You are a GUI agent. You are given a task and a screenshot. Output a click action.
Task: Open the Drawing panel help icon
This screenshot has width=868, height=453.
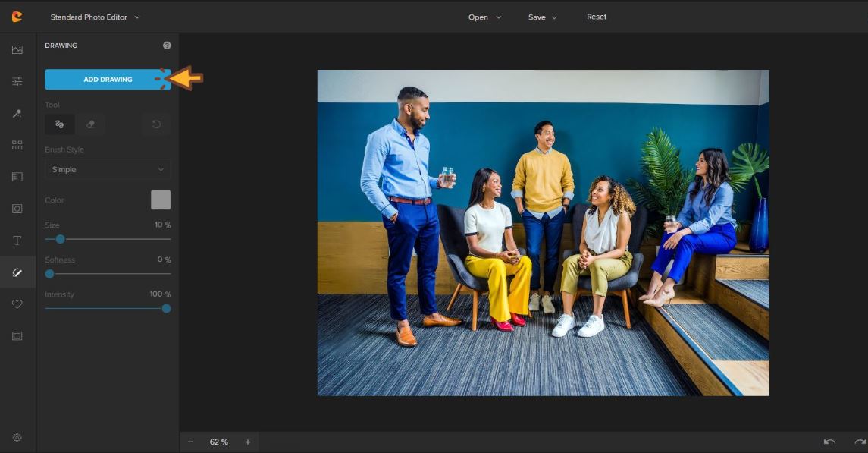coord(167,46)
